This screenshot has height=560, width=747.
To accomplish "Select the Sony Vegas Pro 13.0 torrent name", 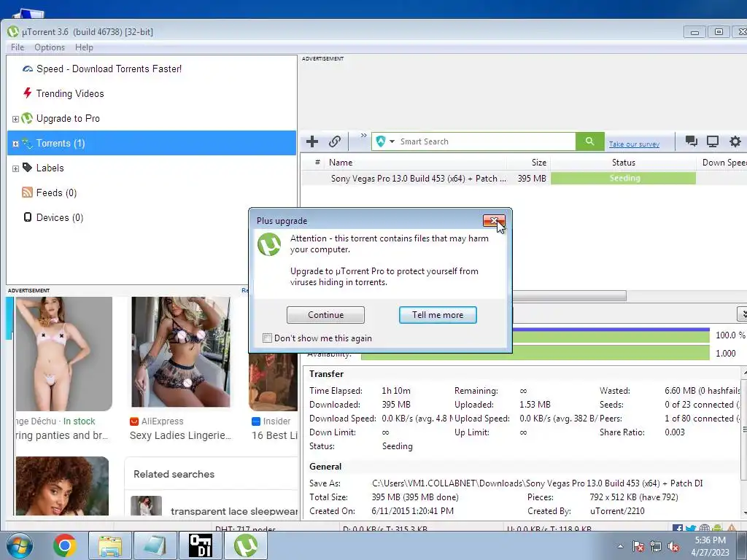I will click(418, 178).
